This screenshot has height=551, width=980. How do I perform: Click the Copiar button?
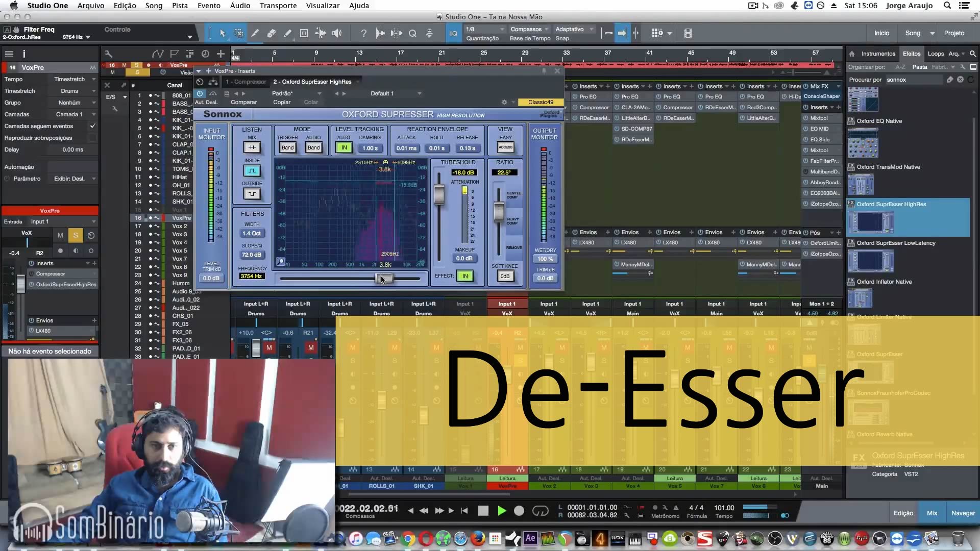(x=282, y=102)
